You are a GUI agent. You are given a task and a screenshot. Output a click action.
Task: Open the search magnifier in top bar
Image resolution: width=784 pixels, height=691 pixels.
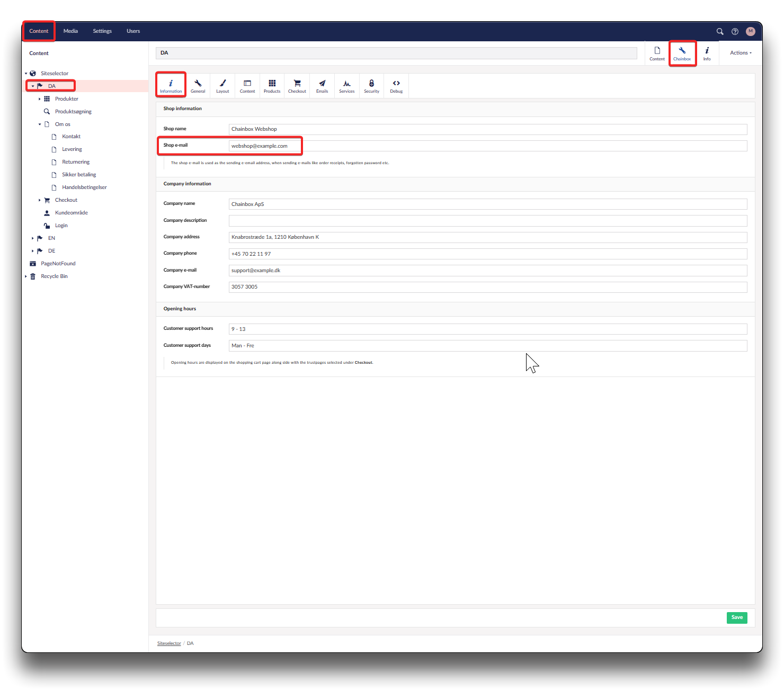pos(720,31)
